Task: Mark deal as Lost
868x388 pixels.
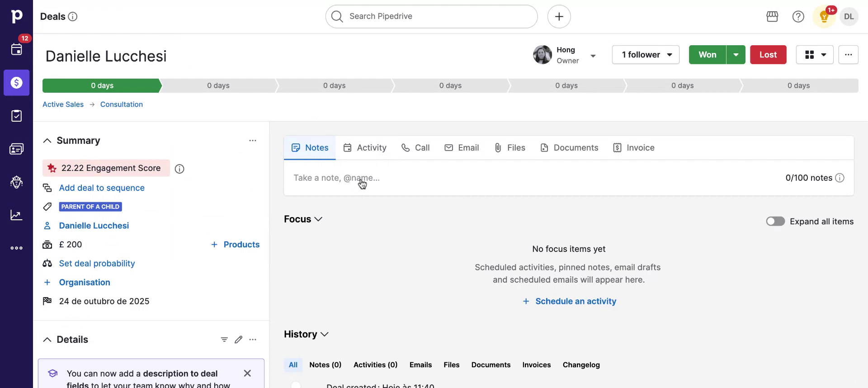Action: [768, 55]
